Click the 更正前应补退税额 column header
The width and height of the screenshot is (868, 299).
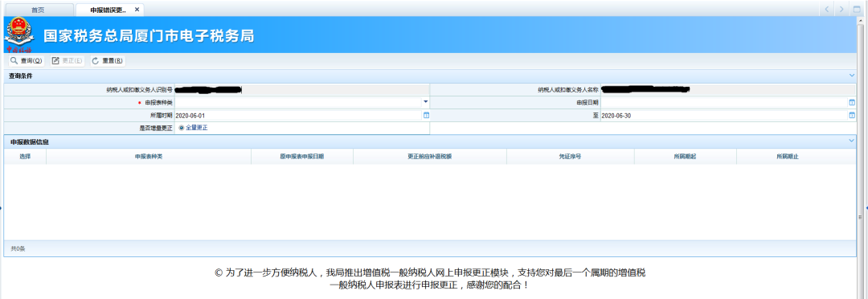[x=429, y=157]
